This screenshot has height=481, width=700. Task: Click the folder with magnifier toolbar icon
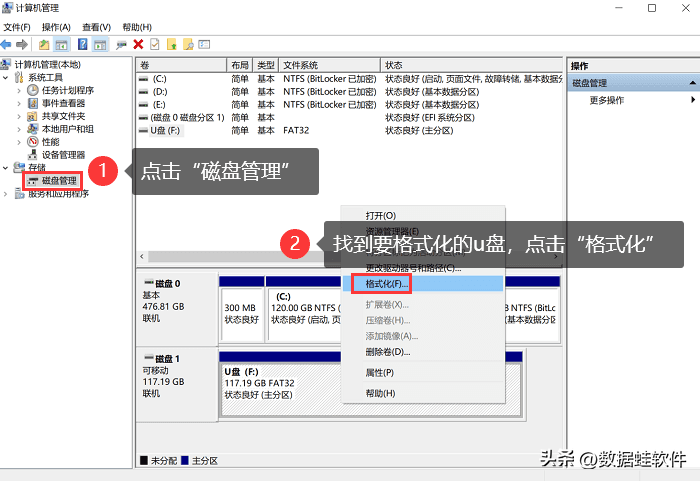tap(188, 45)
